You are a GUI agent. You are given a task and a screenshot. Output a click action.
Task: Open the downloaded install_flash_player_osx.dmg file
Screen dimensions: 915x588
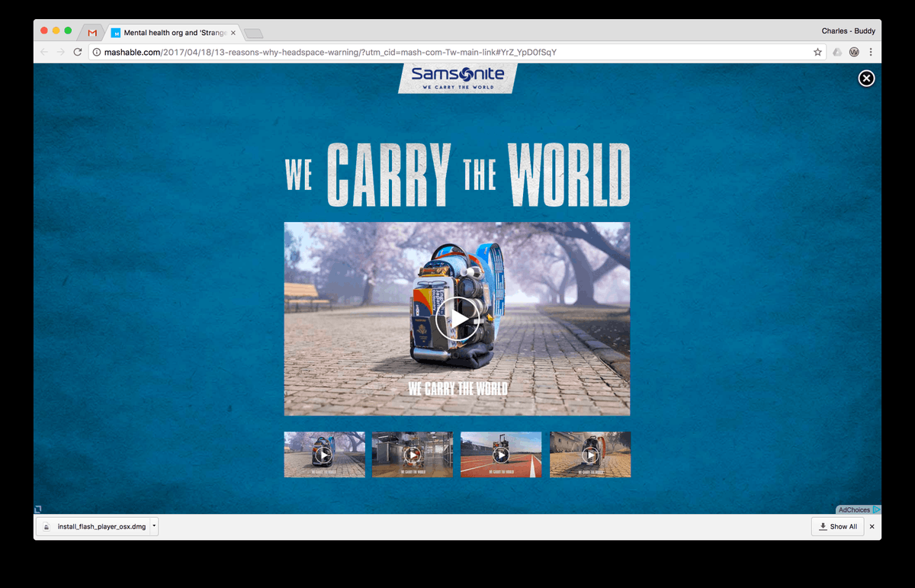pos(93,526)
